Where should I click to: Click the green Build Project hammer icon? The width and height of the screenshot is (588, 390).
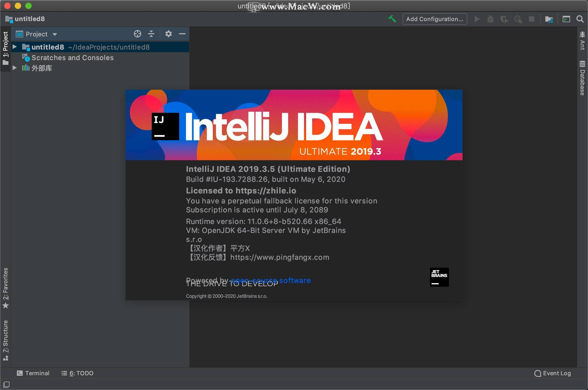pos(392,19)
